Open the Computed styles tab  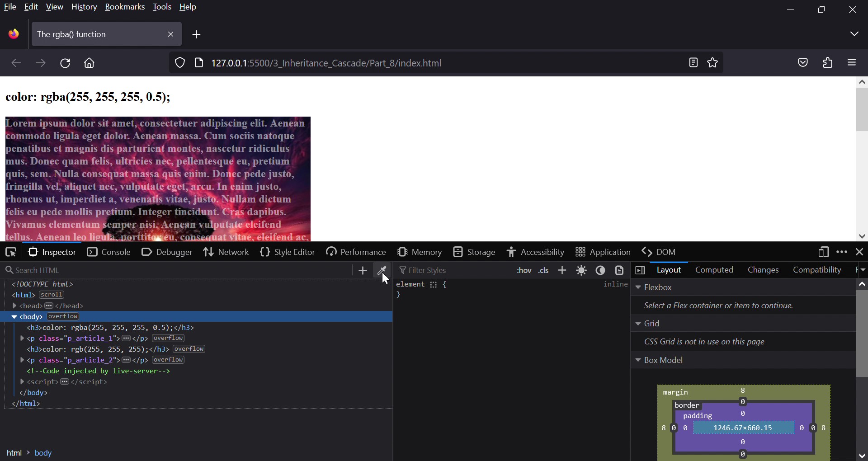point(714,270)
